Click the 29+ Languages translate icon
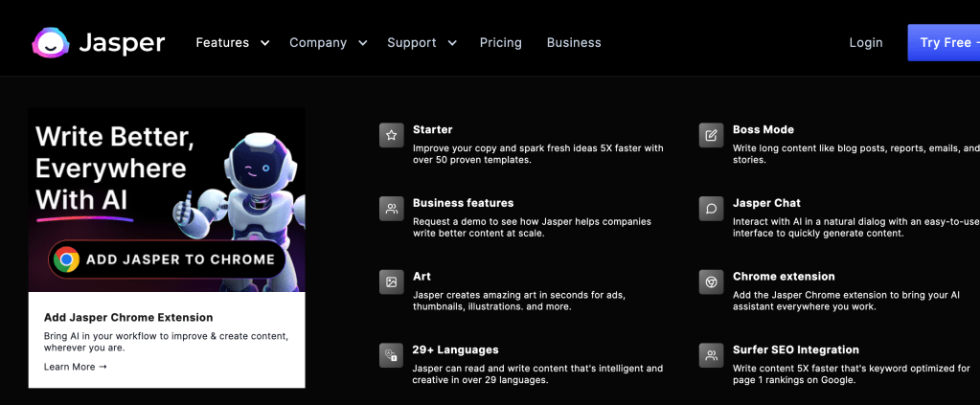 [391, 355]
